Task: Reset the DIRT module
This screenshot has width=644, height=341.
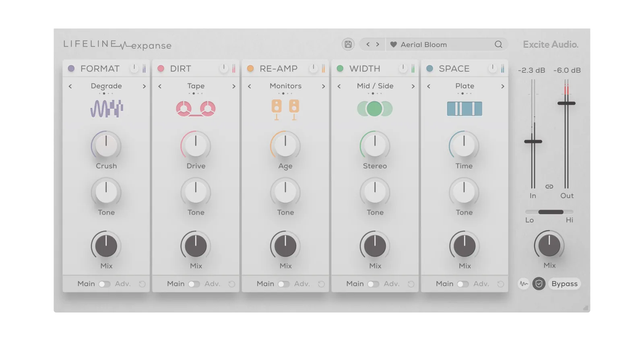Action: tap(232, 284)
